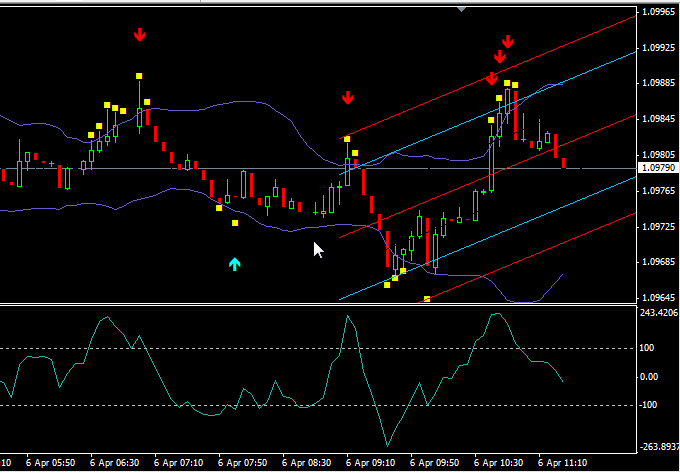Click the teal oscillator line's deepest trough

(387, 446)
